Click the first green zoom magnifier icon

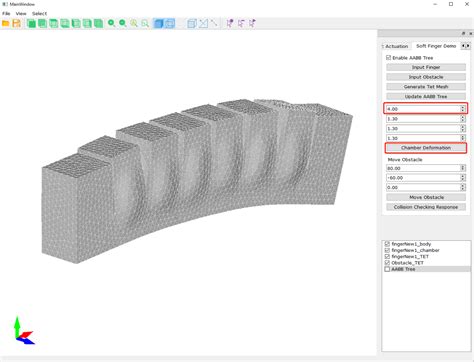coord(111,23)
